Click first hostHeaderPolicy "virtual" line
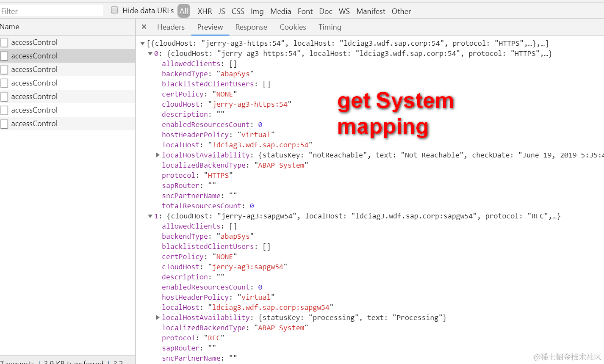Image resolution: width=604 pixels, height=364 pixels. click(x=218, y=135)
